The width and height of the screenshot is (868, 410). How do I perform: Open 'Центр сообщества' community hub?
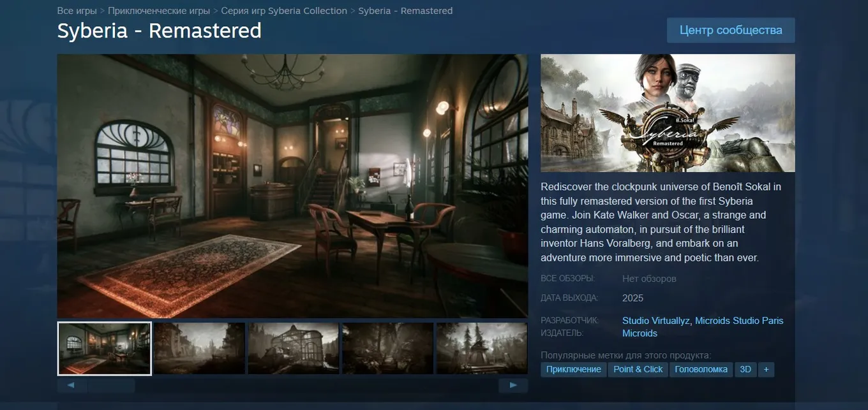point(731,31)
